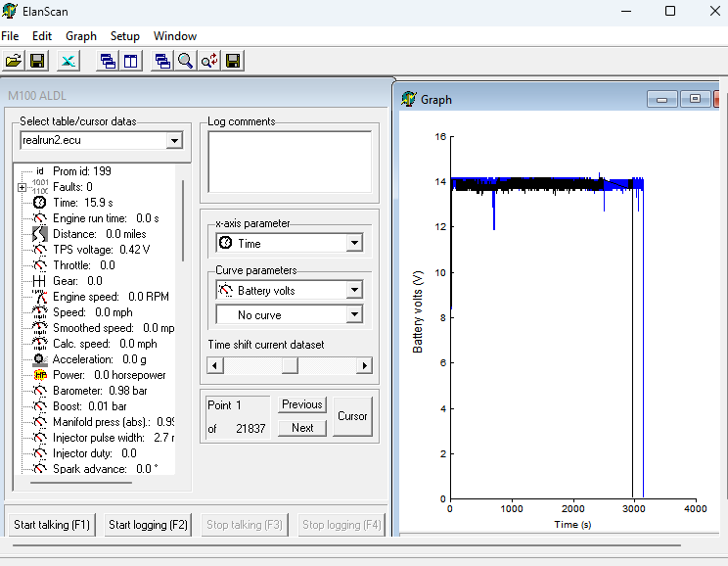Maximize the Graph child window
Viewport: 728px width, 566px height.
pos(695,99)
